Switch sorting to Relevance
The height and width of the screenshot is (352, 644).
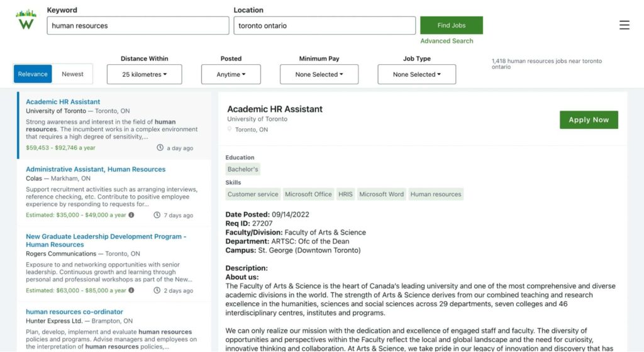click(x=33, y=74)
